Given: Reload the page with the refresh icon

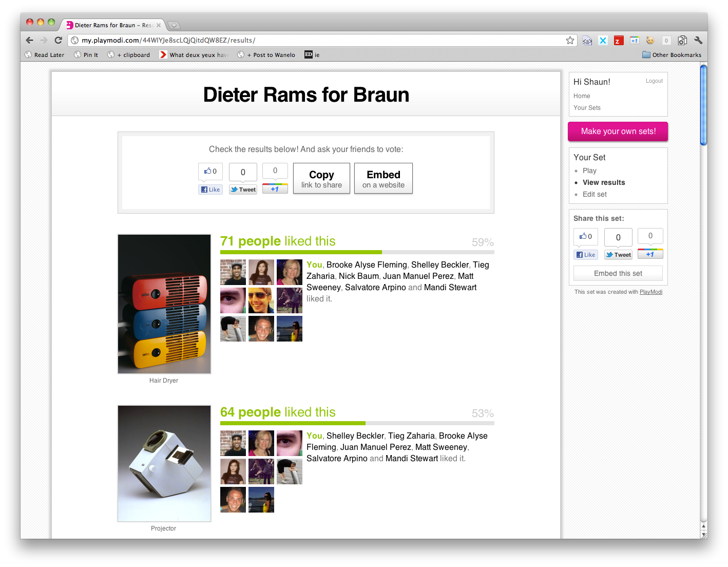Looking at the screenshot, I should tap(58, 40).
